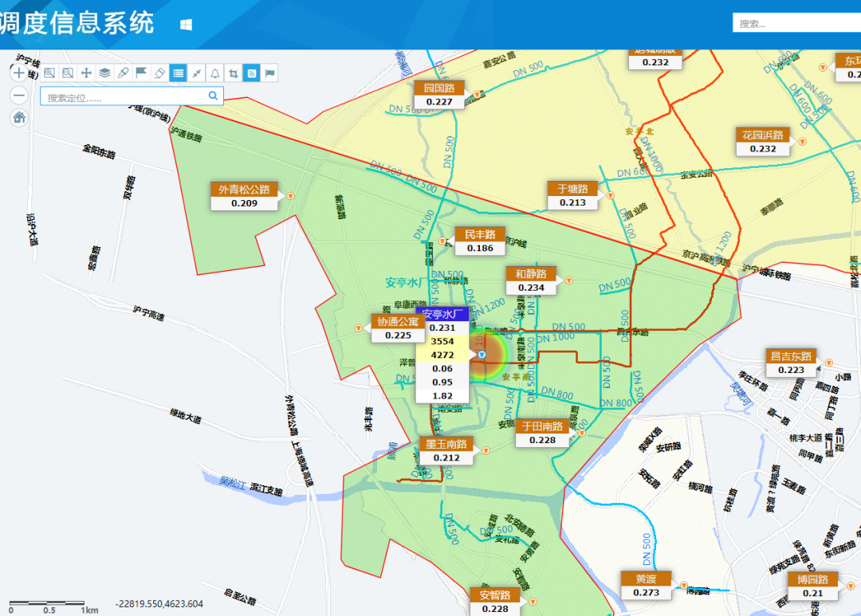The image size is (861, 616).
Task: Click the Windows logo icon in header
Action: coord(186,25)
